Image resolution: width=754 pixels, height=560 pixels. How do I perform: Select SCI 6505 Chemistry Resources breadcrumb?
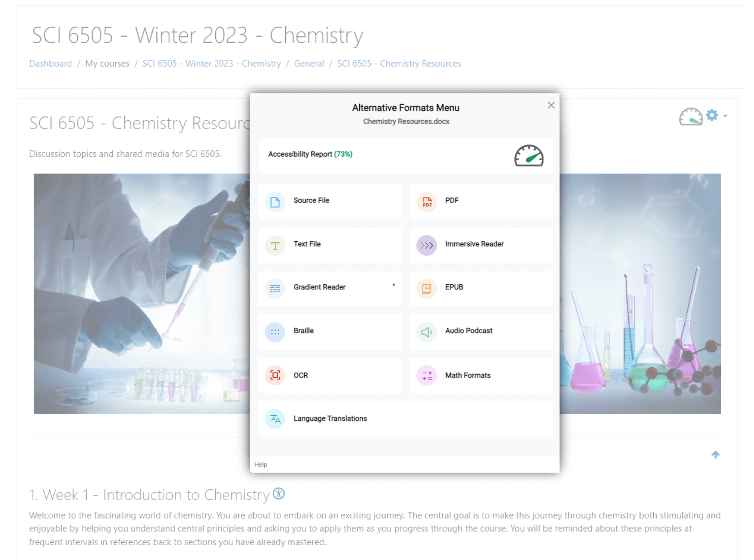[398, 63]
